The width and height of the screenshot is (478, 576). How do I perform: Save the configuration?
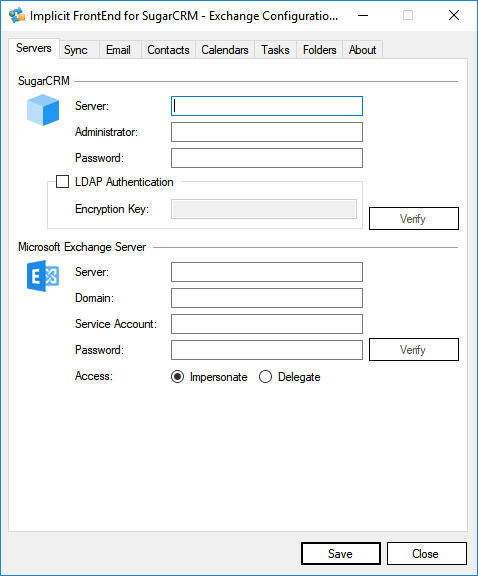pyautogui.click(x=341, y=554)
